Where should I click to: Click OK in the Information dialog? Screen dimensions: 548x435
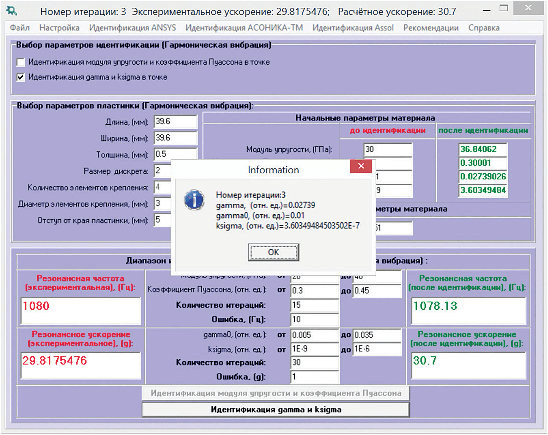pyautogui.click(x=273, y=252)
